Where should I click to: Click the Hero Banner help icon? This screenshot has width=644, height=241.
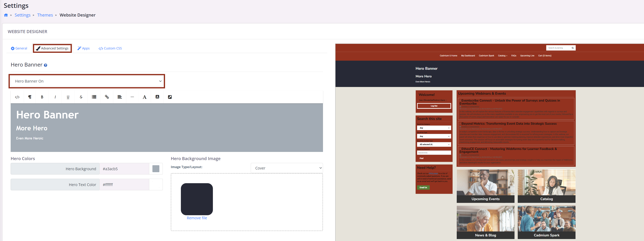(46, 65)
